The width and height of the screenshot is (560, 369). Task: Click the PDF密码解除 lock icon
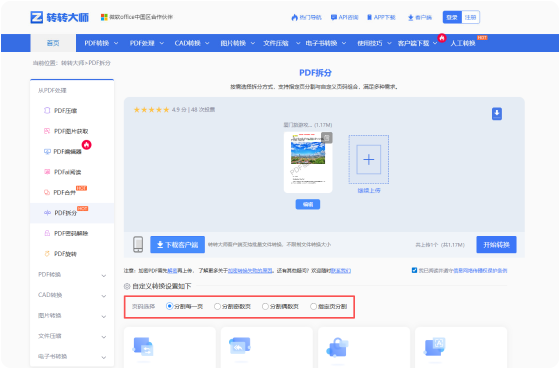click(x=47, y=233)
